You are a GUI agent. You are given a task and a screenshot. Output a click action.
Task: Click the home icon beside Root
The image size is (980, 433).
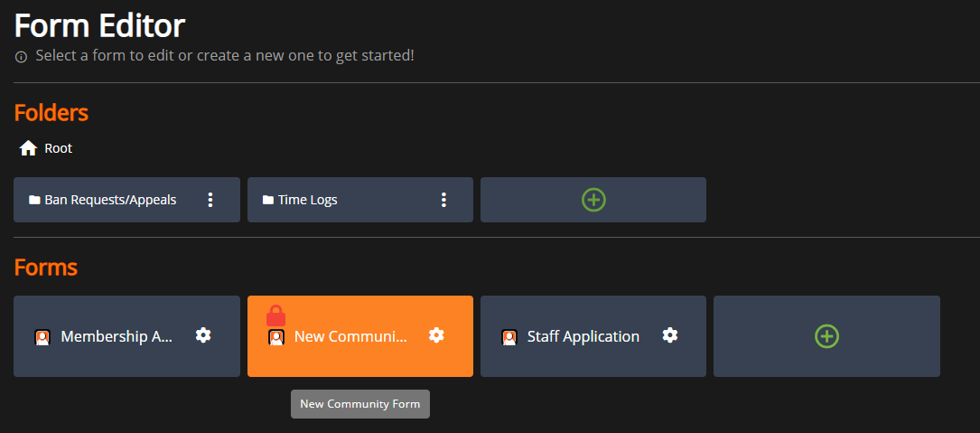tap(28, 148)
